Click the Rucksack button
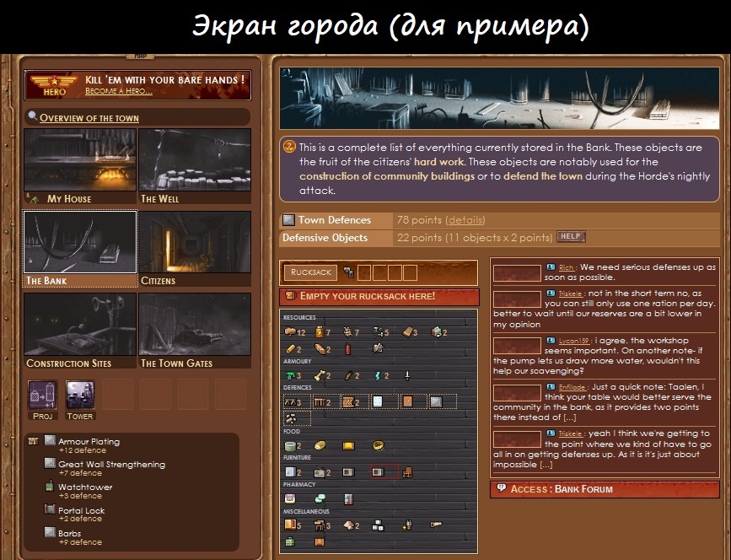The image size is (731, 560). point(310,272)
